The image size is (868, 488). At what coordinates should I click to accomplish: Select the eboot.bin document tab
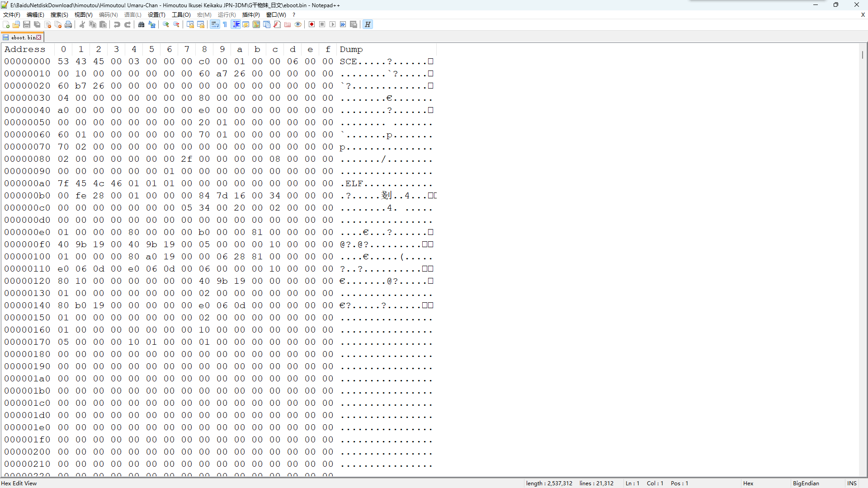pyautogui.click(x=22, y=38)
